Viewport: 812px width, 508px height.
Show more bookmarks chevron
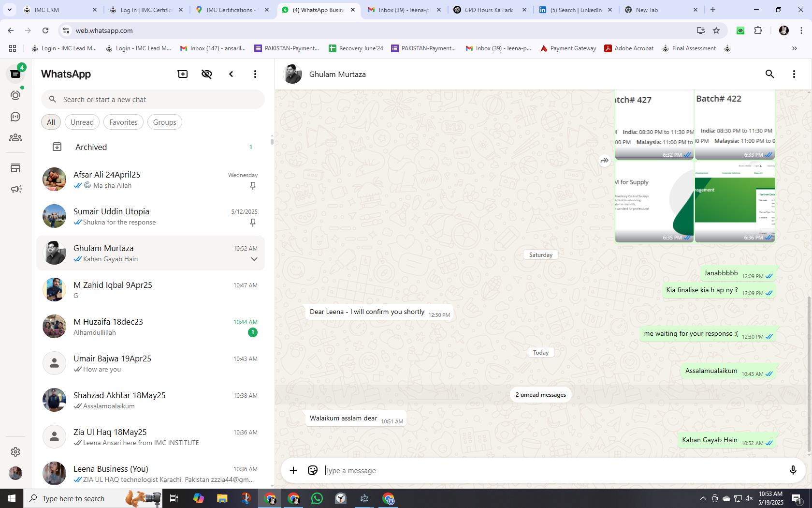794,48
